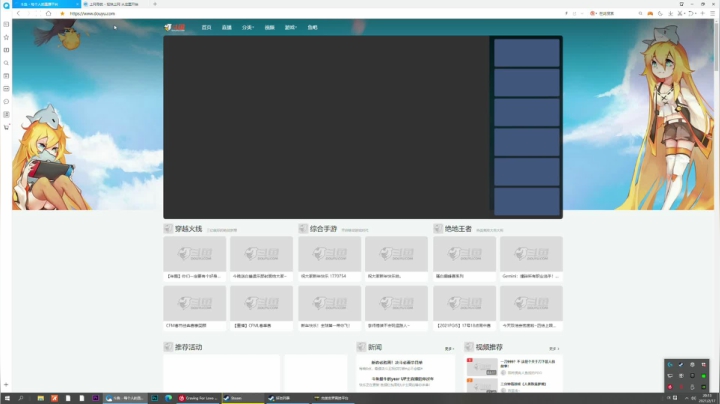The image size is (720, 404).
Task: Open Photoshop from the taskbar
Action: point(155,398)
